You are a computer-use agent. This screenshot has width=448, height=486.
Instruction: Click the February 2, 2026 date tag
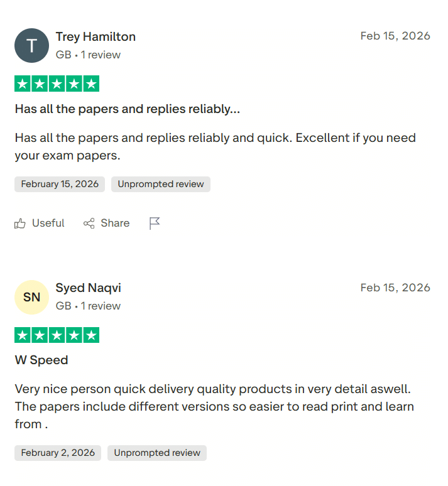click(58, 453)
